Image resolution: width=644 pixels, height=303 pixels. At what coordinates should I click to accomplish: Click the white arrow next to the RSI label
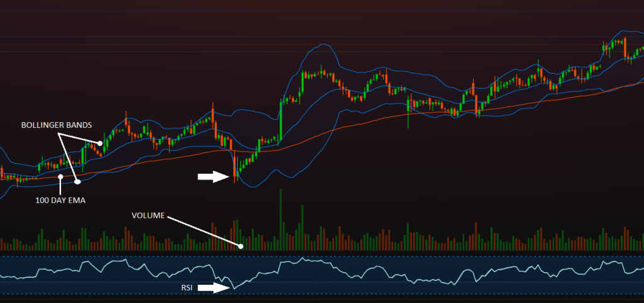(x=213, y=288)
